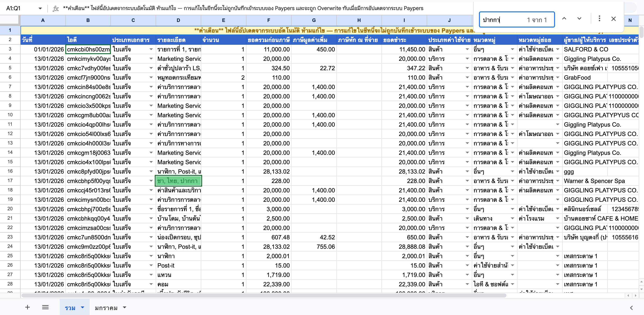Open the มกราคม tab dropdown arrow
Viewport: 644px width, 315px height.
pos(125,307)
